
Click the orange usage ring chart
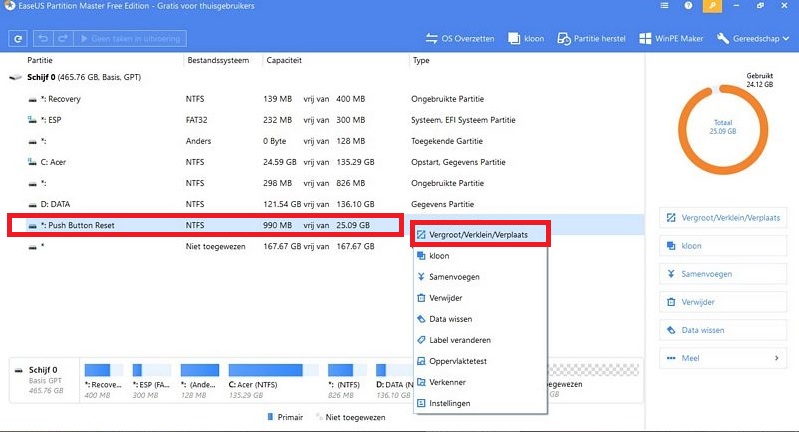723,129
